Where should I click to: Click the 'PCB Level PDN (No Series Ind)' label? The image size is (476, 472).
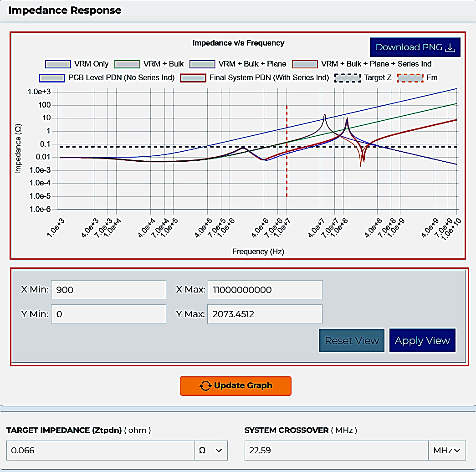[122, 78]
